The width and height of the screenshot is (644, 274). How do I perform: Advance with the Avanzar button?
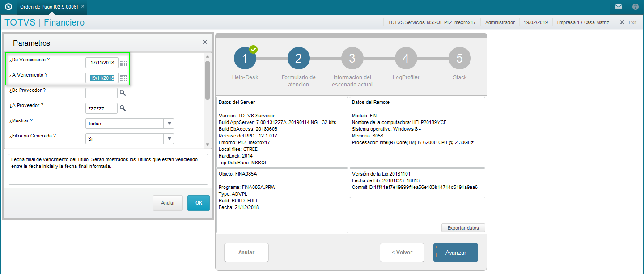pyautogui.click(x=456, y=253)
